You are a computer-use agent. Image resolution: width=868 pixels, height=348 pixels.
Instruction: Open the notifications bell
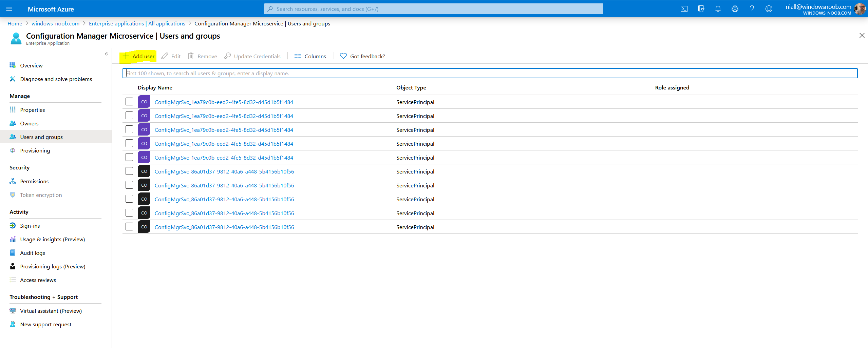tap(718, 9)
